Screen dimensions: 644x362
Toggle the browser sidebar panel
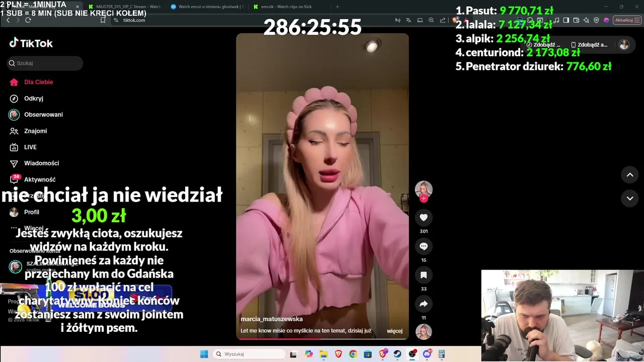tap(566, 20)
